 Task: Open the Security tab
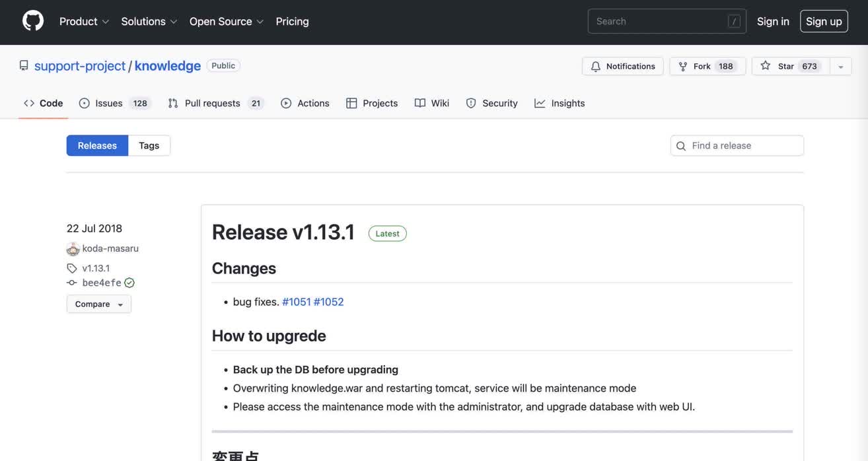tap(492, 103)
